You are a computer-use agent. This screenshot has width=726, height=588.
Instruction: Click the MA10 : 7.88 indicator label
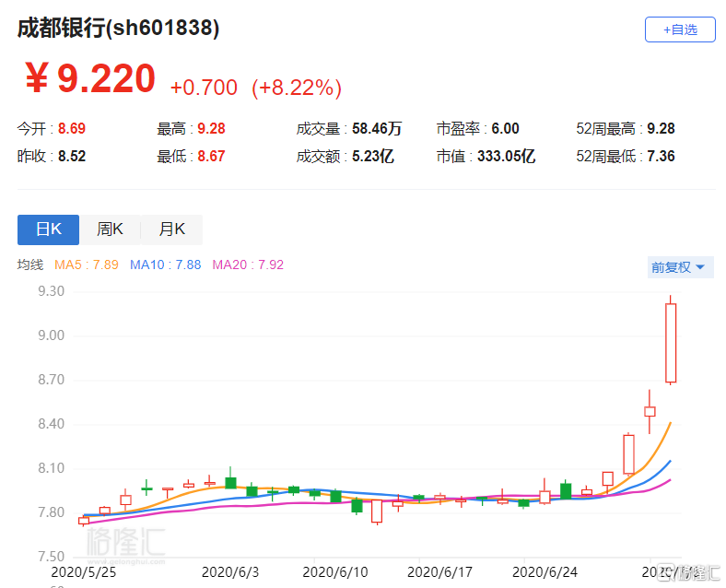pyautogui.click(x=165, y=265)
